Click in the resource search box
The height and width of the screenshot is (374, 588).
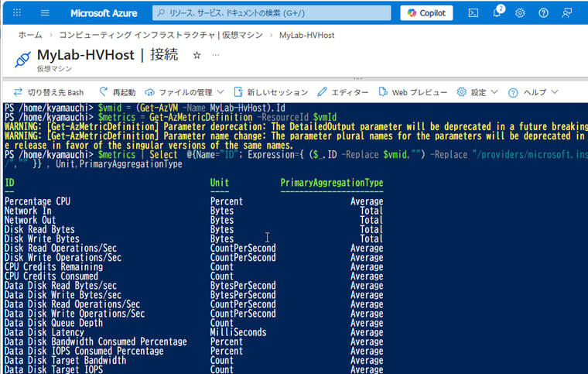pyautogui.click(x=271, y=13)
